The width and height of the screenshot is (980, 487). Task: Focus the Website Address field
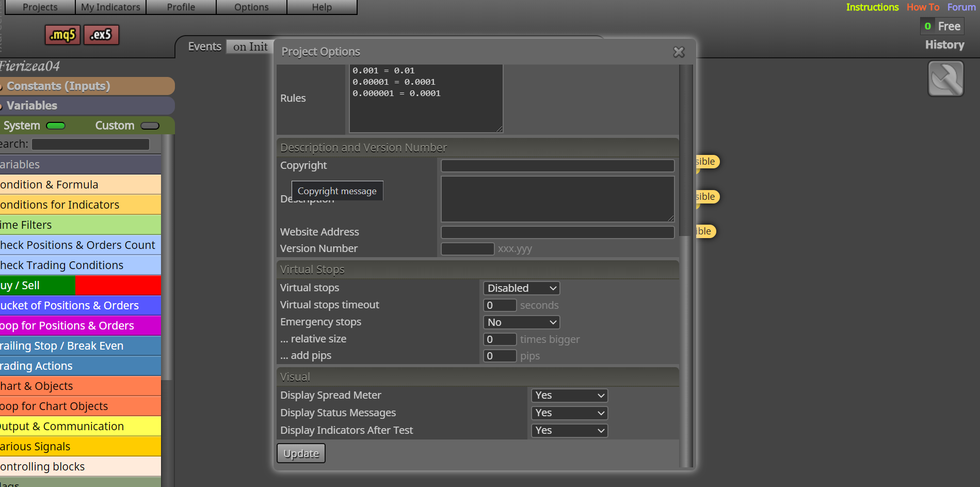point(557,232)
